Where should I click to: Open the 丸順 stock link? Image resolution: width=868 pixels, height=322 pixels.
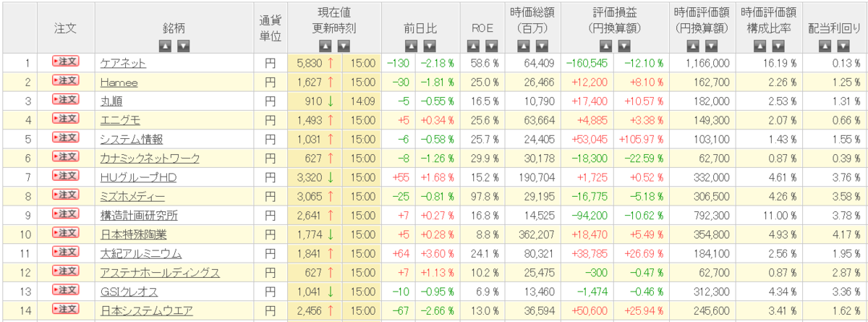111,101
